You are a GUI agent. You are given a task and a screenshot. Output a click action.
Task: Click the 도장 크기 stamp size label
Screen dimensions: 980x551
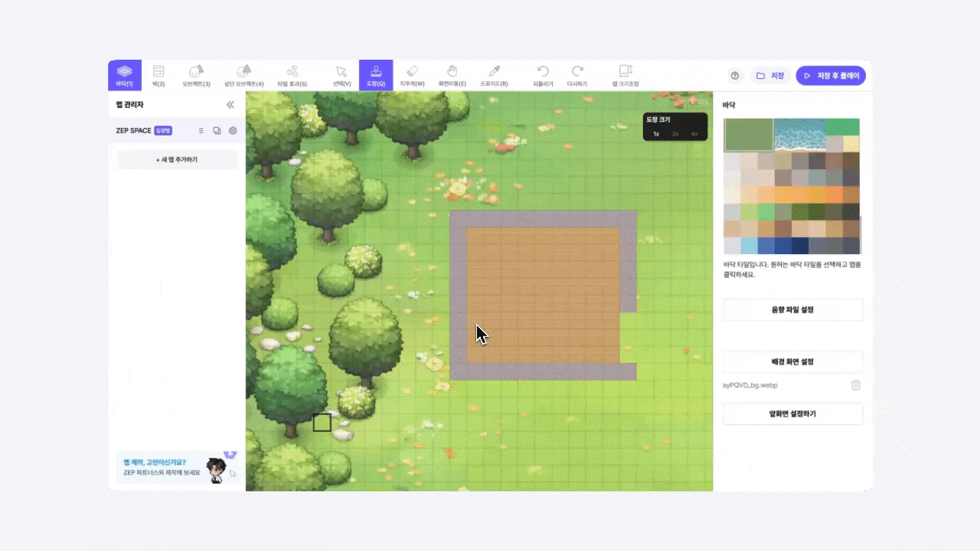tap(658, 120)
